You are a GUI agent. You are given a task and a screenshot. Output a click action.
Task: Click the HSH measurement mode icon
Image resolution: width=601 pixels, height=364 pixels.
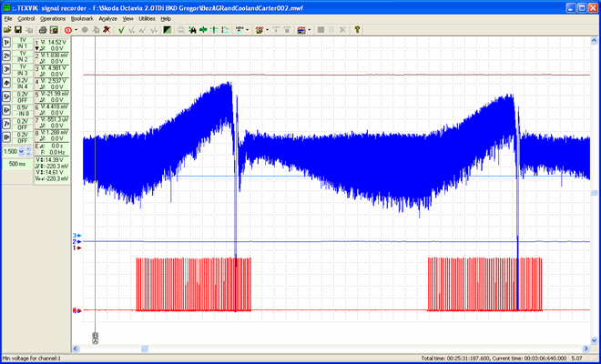tap(239, 30)
